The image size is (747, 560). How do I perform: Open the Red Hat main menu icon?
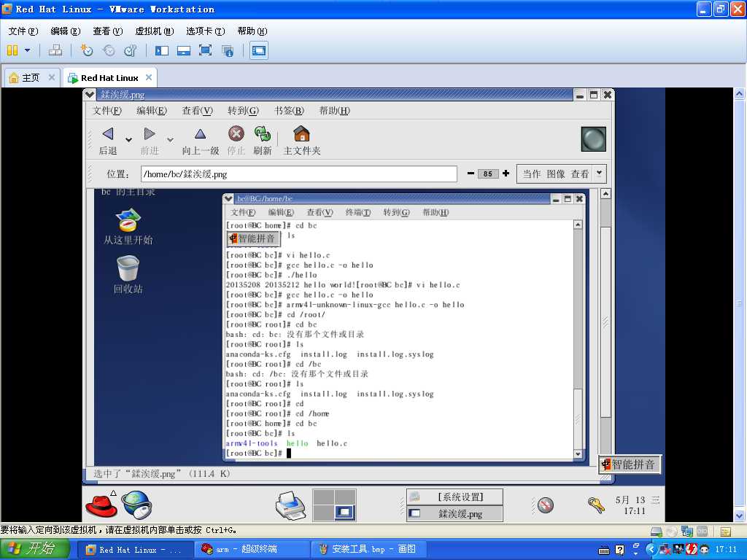(101, 505)
